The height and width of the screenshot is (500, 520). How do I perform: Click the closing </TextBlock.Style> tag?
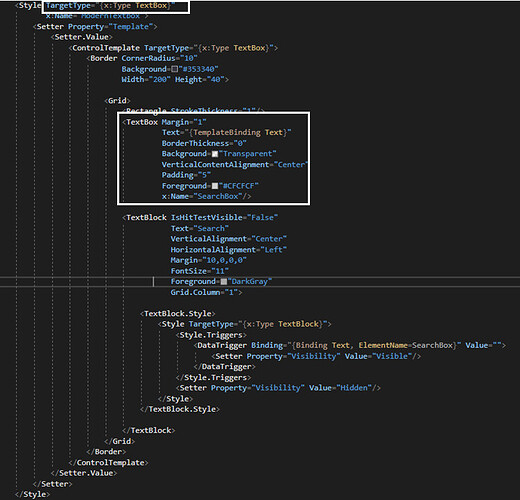click(x=180, y=409)
